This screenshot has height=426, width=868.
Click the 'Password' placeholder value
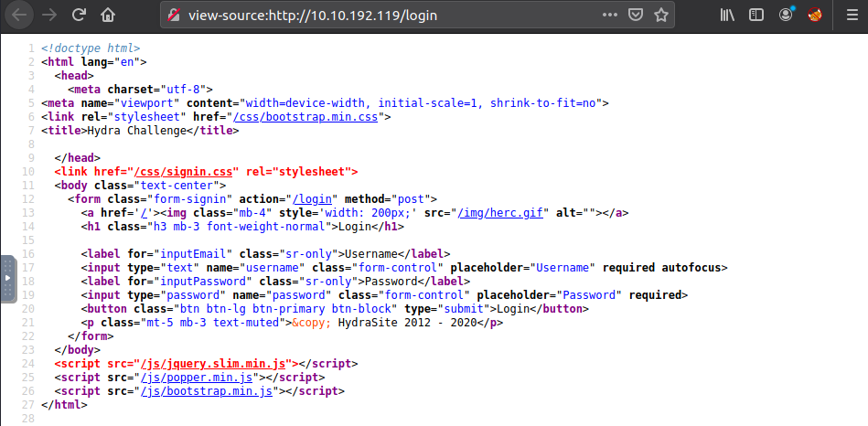pos(588,295)
